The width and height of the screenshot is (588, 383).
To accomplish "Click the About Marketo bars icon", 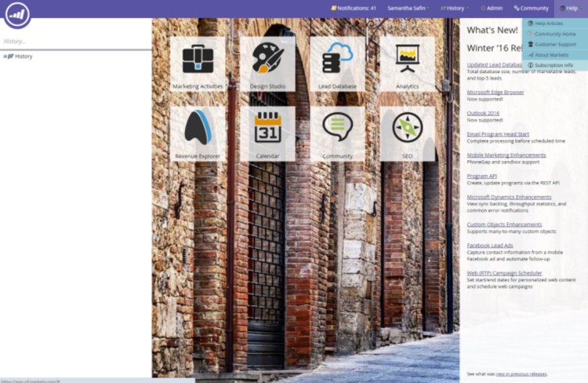I will pyautogui.click(x=531, y=55).
